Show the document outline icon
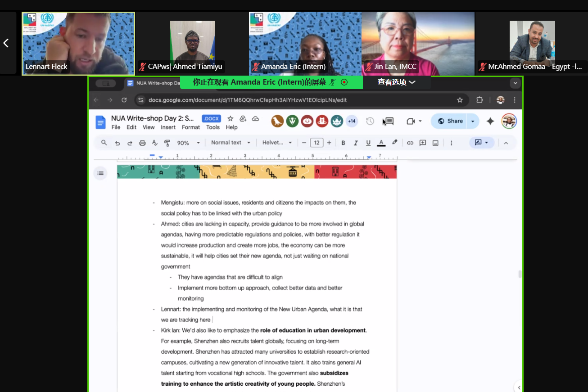This screenshot has width=588, height=392. [100, 173]
